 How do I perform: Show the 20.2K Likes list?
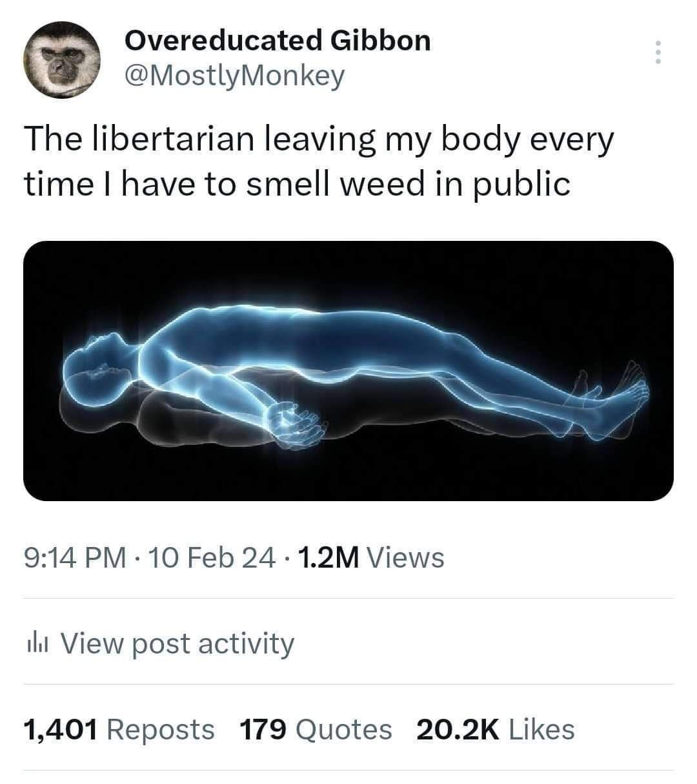[x=496, y=730]
